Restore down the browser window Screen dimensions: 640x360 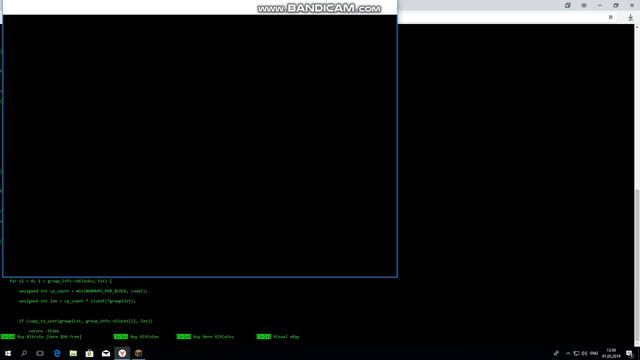point(616,5)
